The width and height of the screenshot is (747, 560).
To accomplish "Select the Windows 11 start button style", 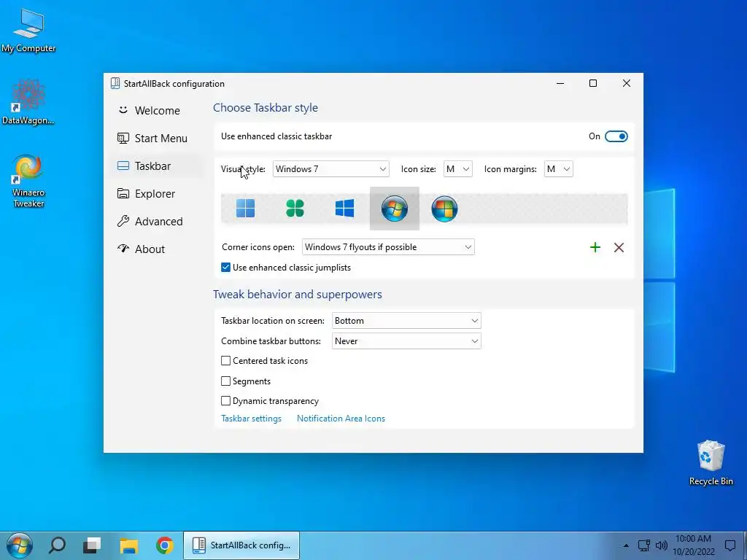I will (x=245, y=208).
